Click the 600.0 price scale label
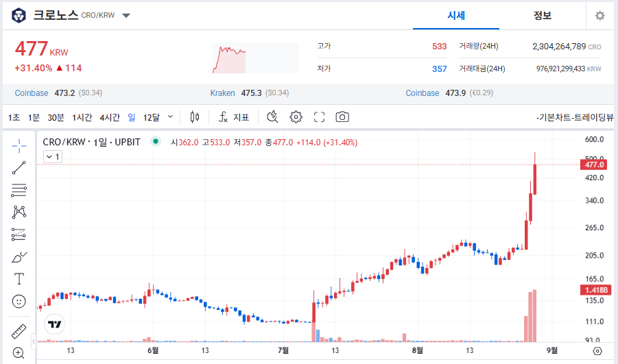618x364 pixels. click(595, 139)
